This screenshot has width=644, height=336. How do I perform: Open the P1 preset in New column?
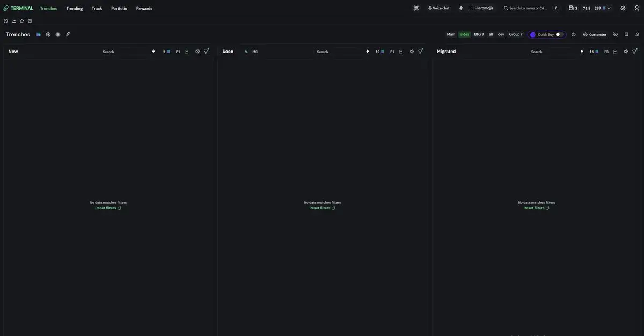[178, 52]
